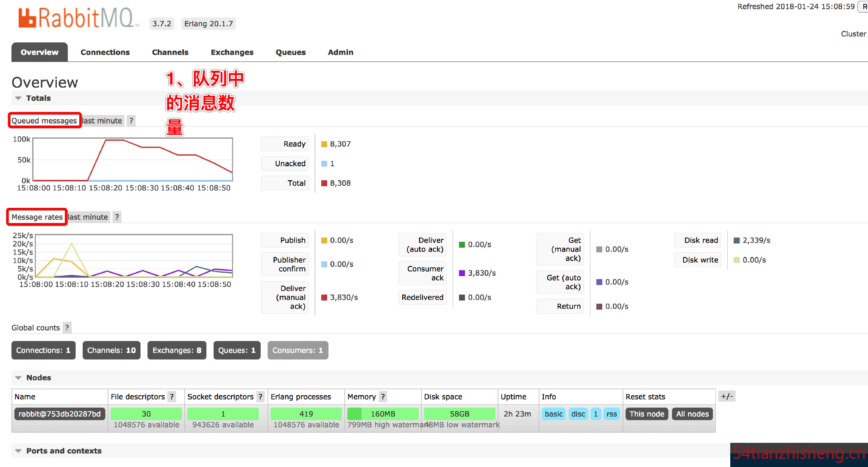The width and height of the screenshot is (868, 467).
Task: Click Memory column help question mark
Action: pos(383,397)
